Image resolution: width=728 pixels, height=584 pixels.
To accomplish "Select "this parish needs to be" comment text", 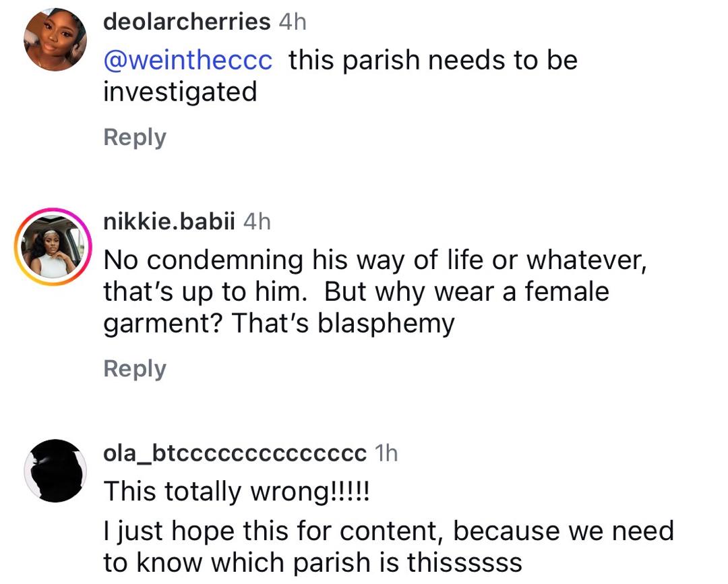I will (x=433, y=60).
